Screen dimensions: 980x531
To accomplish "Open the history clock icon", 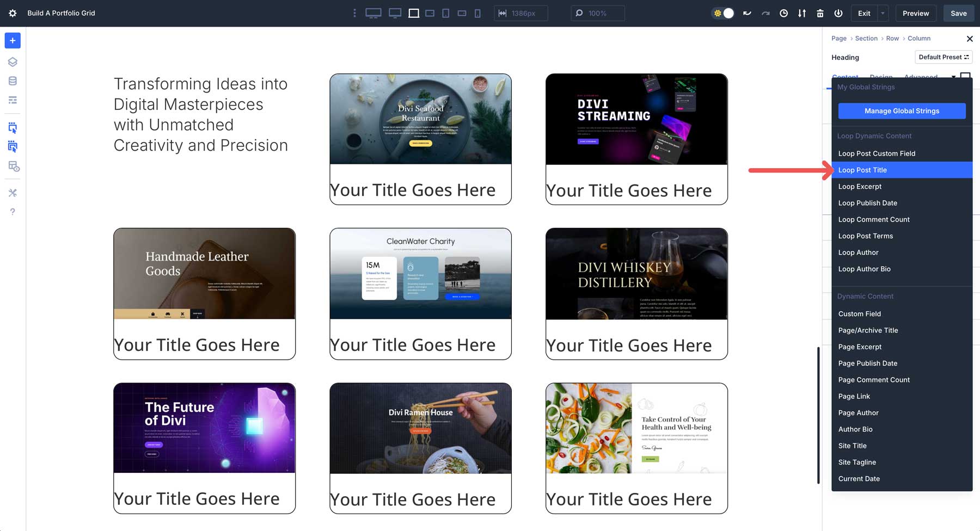I will [783, 14].
